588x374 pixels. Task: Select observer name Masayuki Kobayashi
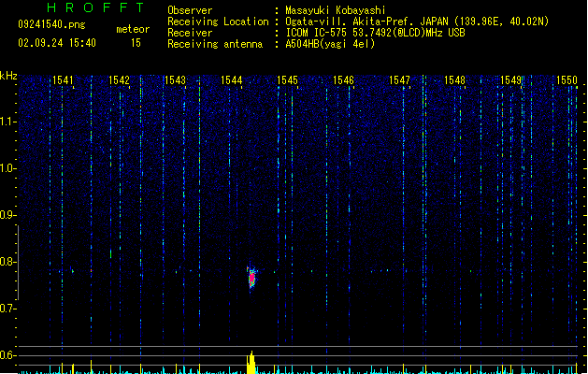(x=336, y=10)
